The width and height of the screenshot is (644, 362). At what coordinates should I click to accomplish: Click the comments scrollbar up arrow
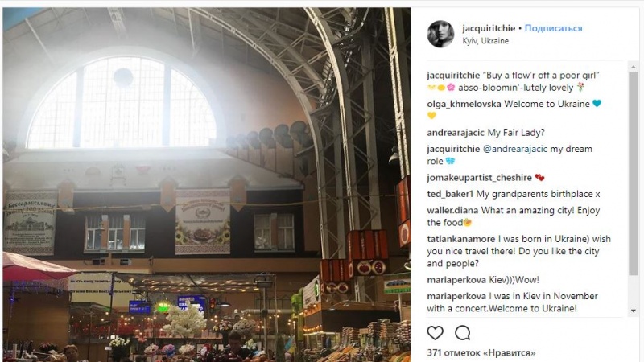634,67
